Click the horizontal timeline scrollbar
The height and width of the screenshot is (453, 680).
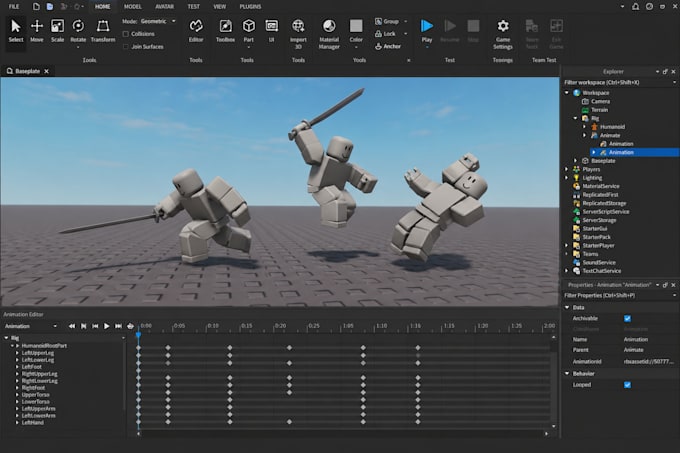[342, 433]
